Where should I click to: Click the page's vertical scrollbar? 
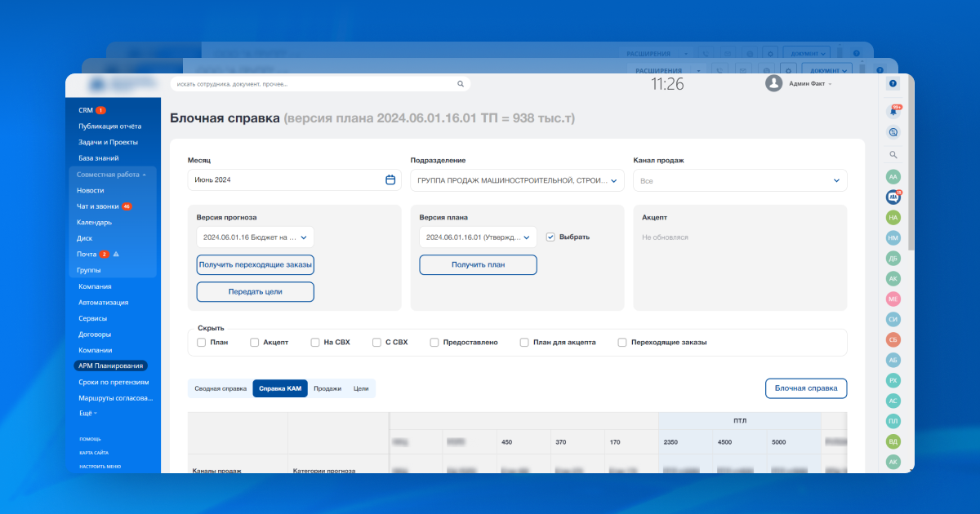911,163
